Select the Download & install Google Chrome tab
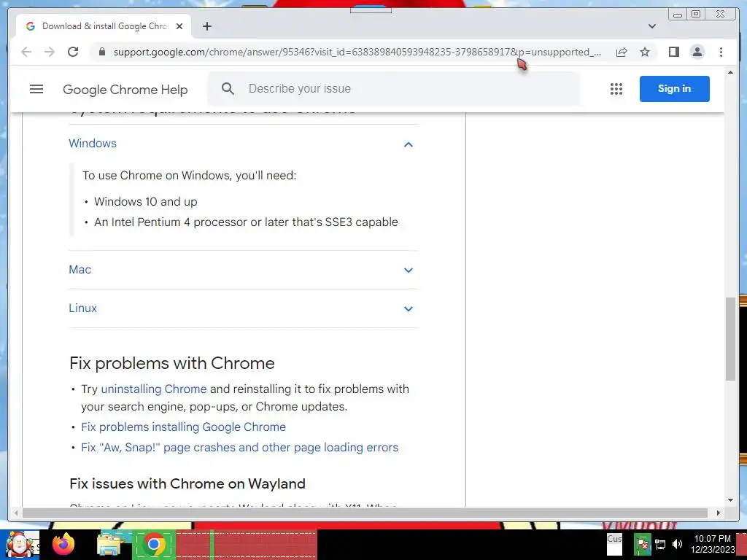 click(104, 26)
